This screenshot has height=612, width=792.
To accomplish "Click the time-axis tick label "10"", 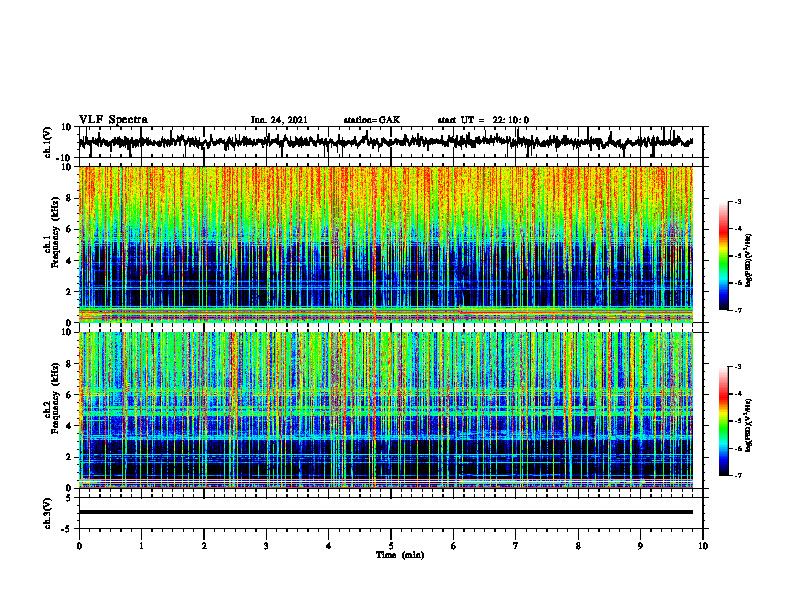I will pyautogui.click(x=703, y=546).
